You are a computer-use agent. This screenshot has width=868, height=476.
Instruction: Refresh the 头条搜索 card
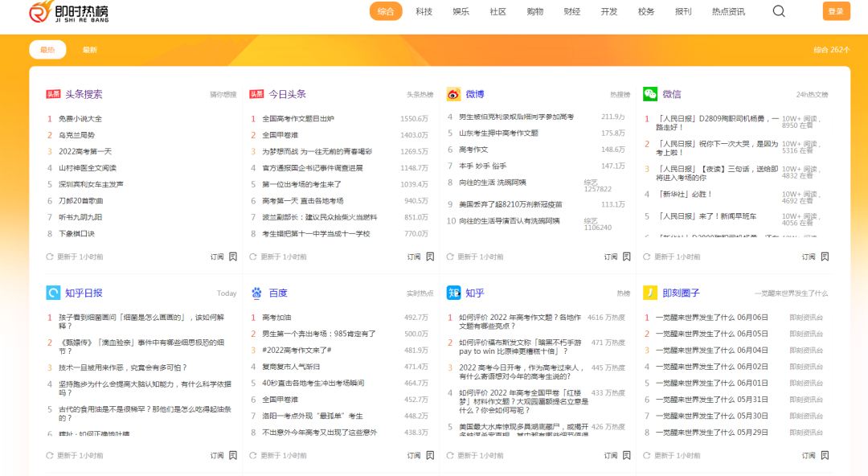coord(50,256)
